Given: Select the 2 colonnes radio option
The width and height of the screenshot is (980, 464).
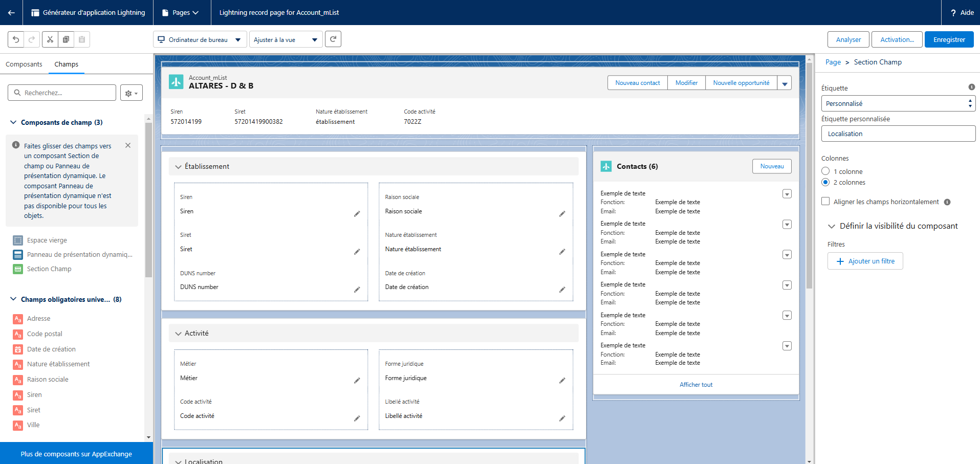Looking at the screenshot, I should point(825,182).
